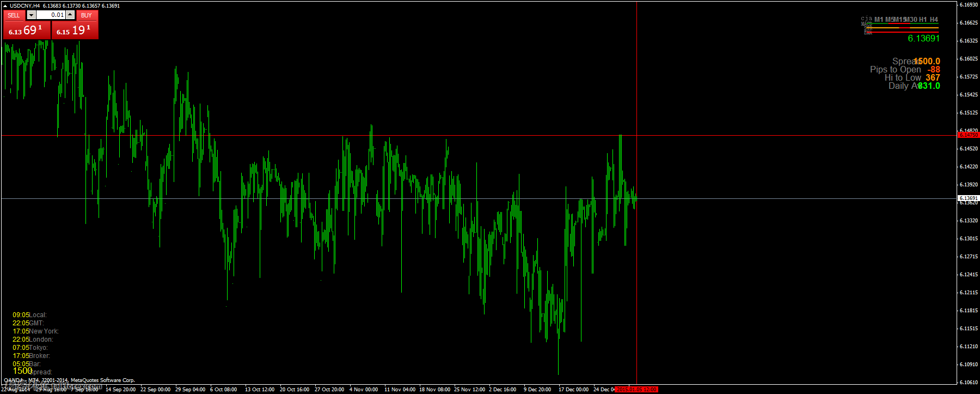Screen dimensions: 980x394
Task: Increase lot volume with the up arrow
Action: point(70,15)
